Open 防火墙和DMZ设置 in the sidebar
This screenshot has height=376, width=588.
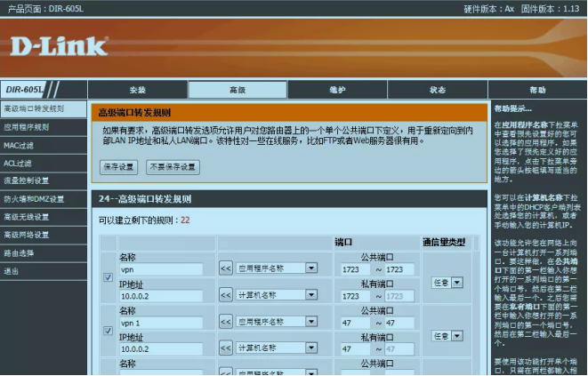[x=44, y=199]
